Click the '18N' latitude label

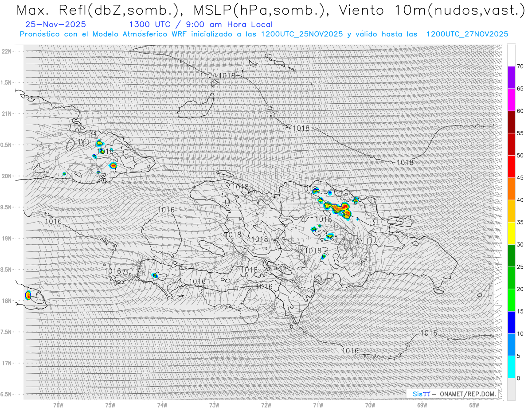[x=6, y=301]
